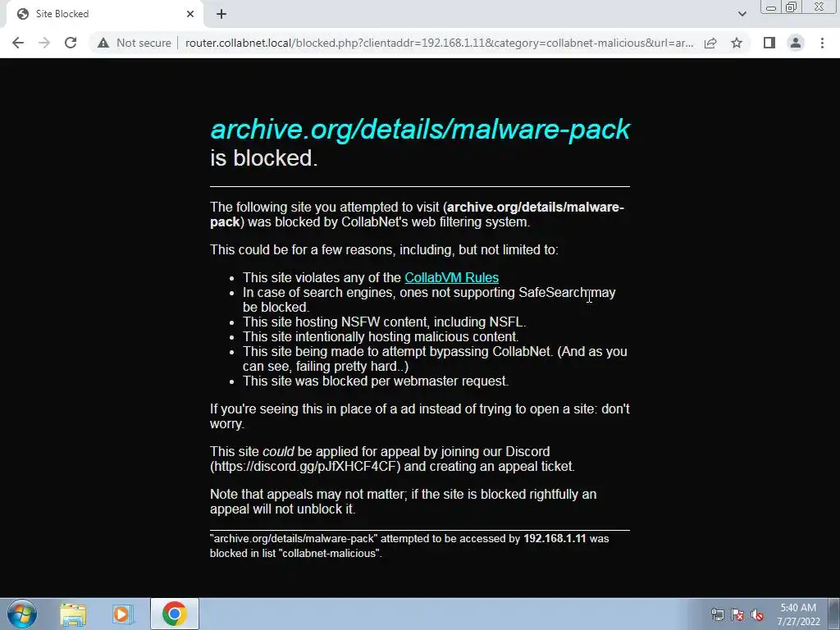Image resolution: width=840 pixels, height=630 pixels.
Task: Open the taskbar clock showing 5:40 AM
Action: point(798,614)
